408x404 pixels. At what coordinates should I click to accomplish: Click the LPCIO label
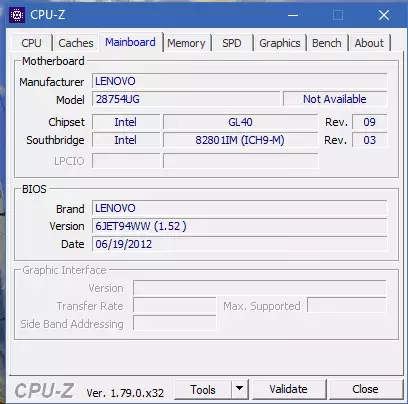pyautogui.click(x=69, y=161)
